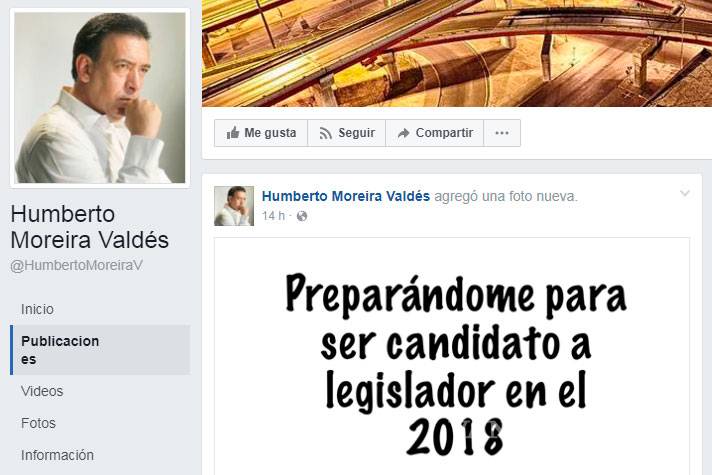
Task: Open the three-dots more options menu
Action: coord(502,133)
